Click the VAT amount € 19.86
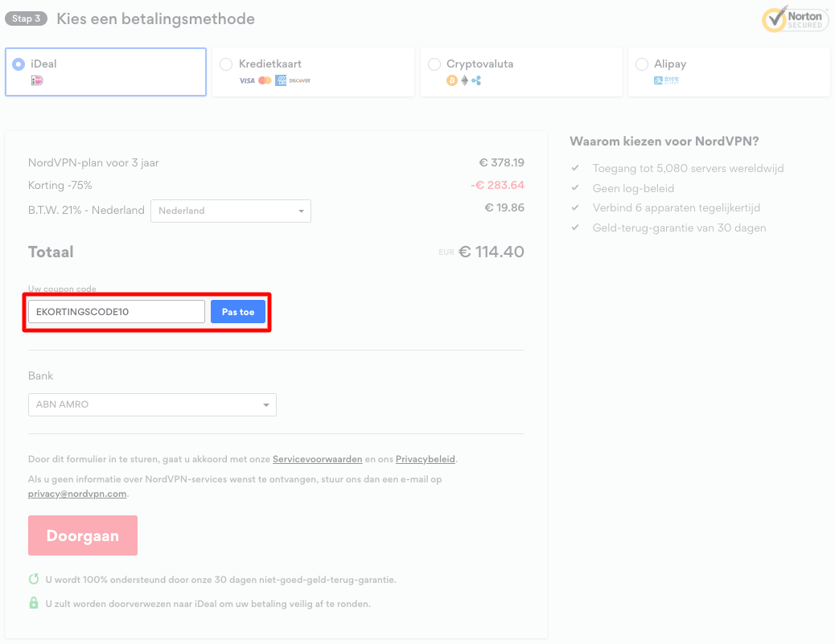This screenshot has width=835, height=644. 504,207
